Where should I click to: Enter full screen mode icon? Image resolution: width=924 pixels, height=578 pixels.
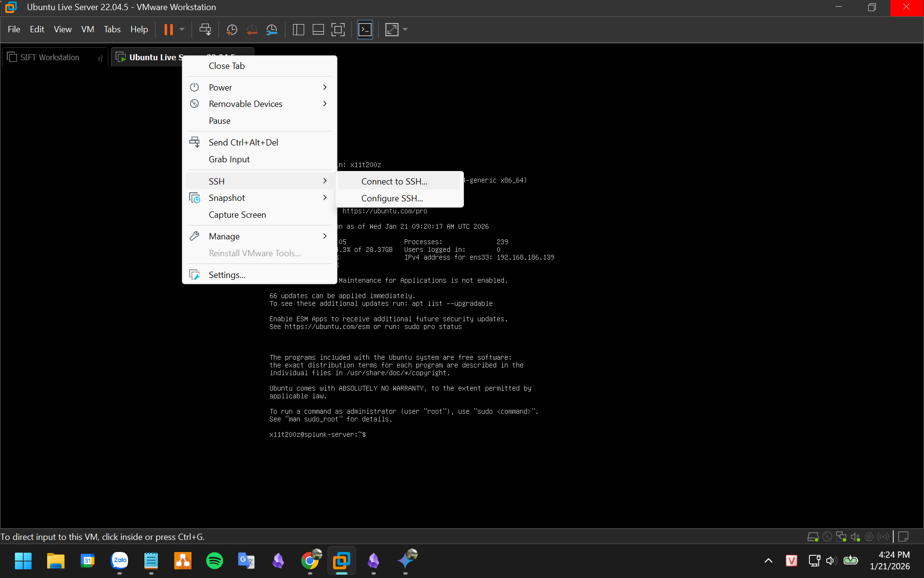pyautogui.click(x=338, y=30)
